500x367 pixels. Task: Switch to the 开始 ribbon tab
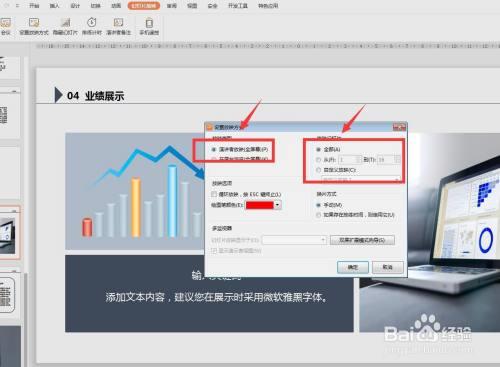point(34,6)
